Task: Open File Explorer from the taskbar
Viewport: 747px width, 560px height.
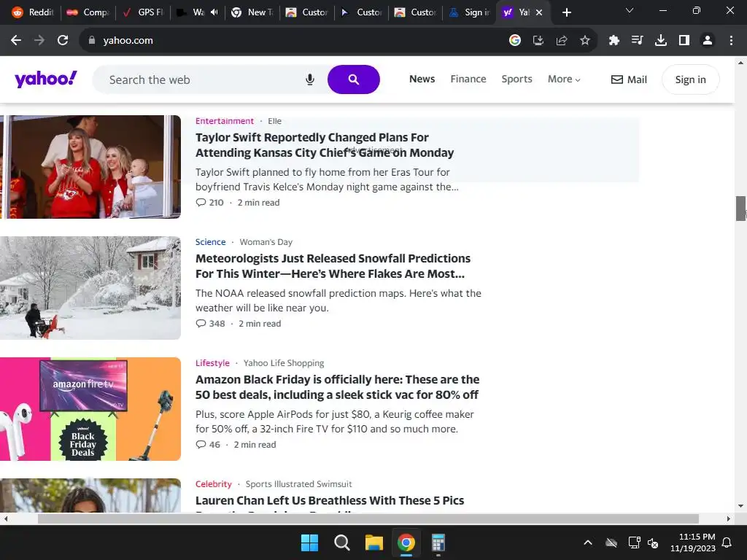Action: [374, 542]
